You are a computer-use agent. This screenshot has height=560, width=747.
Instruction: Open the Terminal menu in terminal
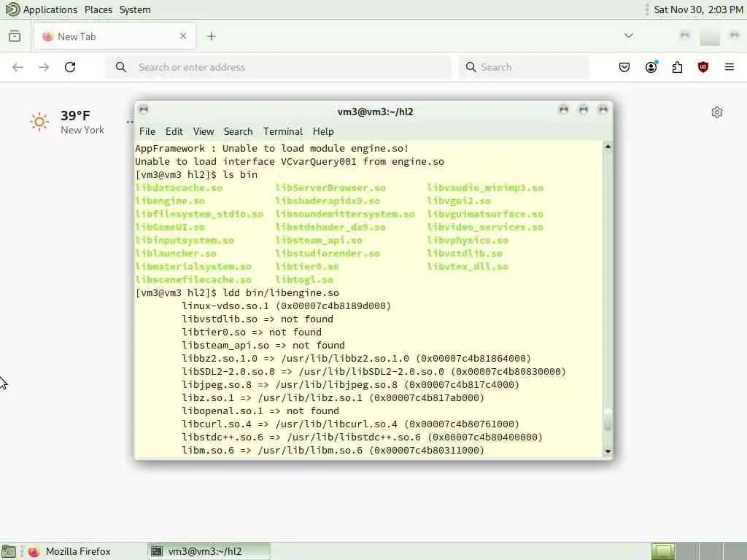[x=283, y=131]
